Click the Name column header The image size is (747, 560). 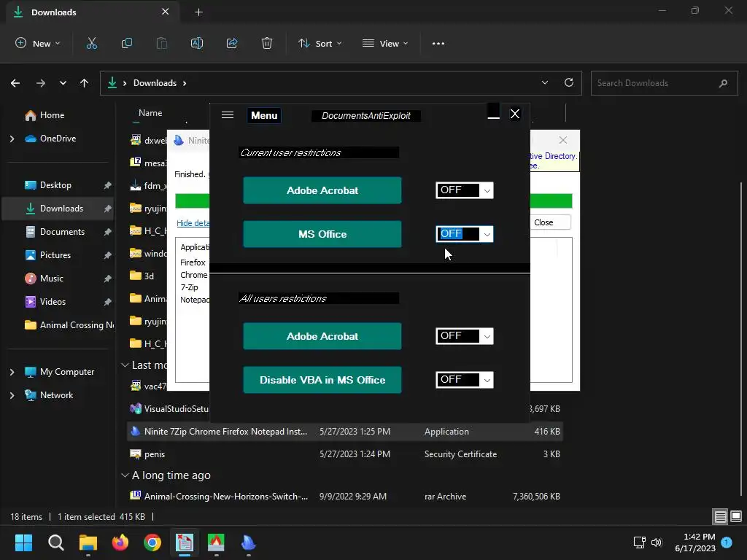(x=150, y=113)
